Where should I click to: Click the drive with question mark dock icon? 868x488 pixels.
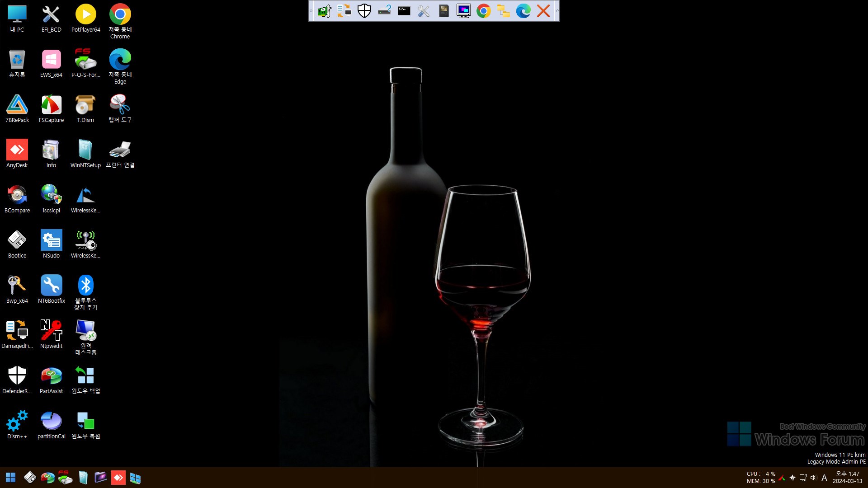384,11
